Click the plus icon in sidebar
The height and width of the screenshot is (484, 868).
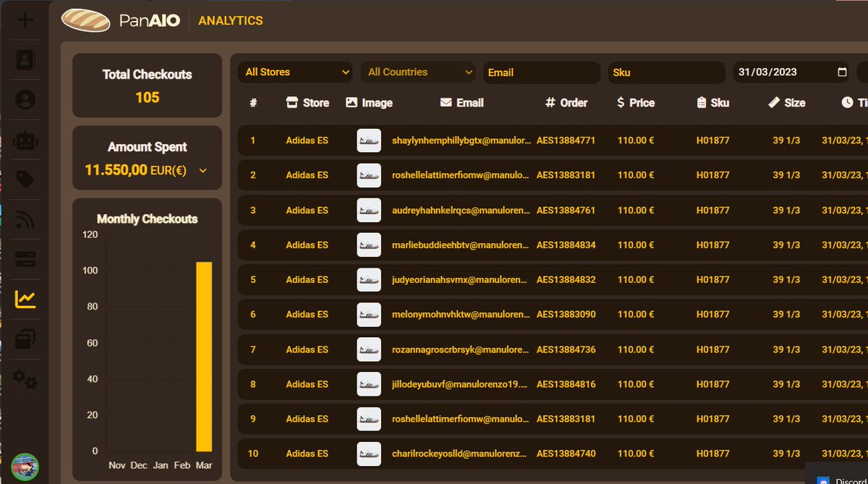pyautogui.click(x=25, y=20)
